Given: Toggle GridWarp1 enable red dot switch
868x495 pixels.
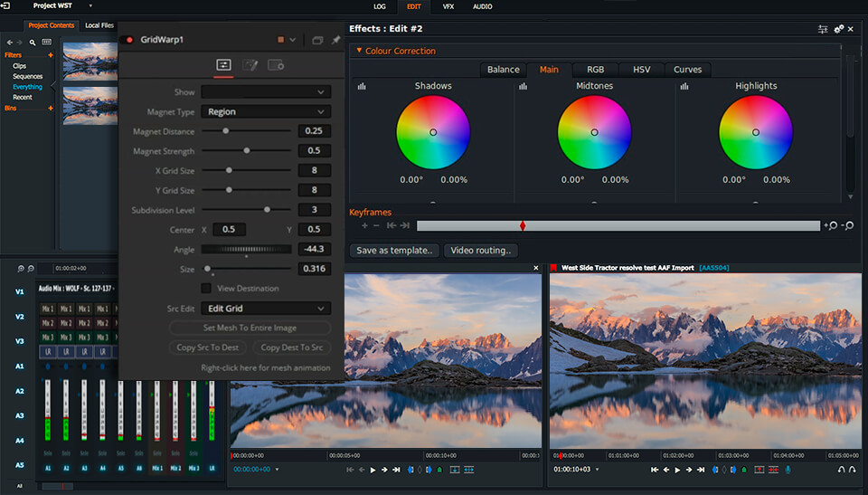Looking at the screenshot, I should (x=127, y=40).
